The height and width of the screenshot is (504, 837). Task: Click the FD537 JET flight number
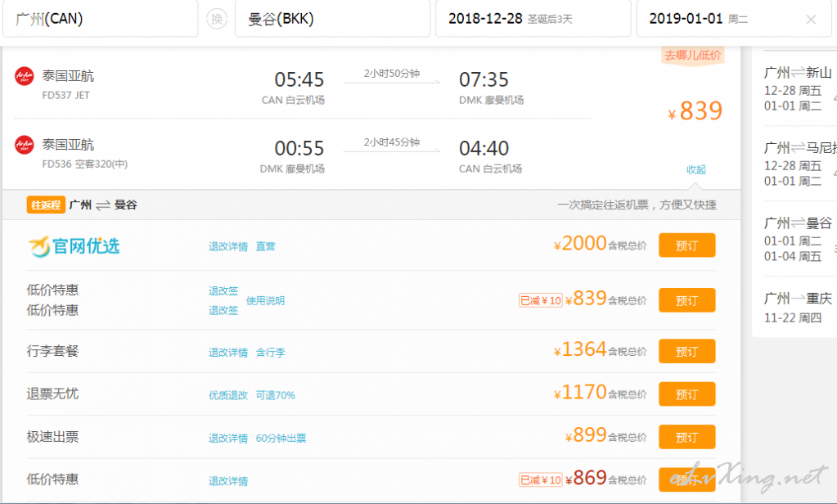pos(65,95)
